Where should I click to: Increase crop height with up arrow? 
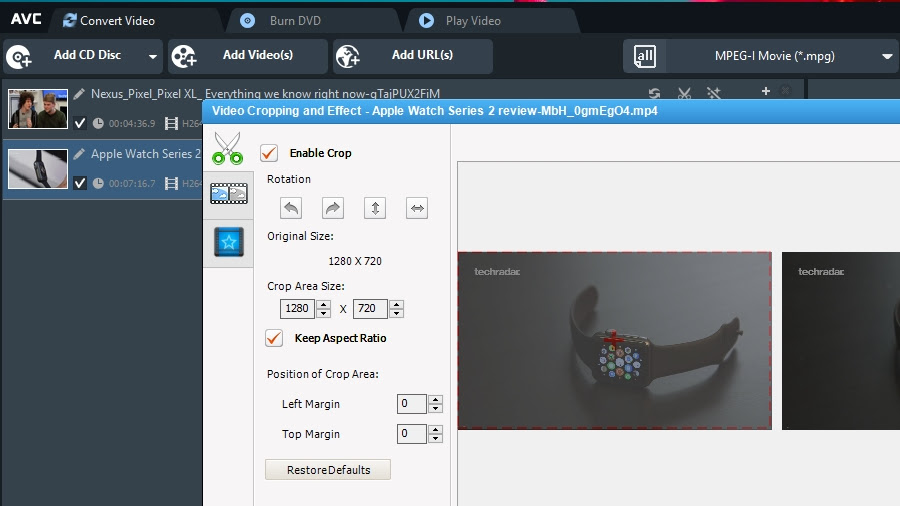click(x=396, y=304)
